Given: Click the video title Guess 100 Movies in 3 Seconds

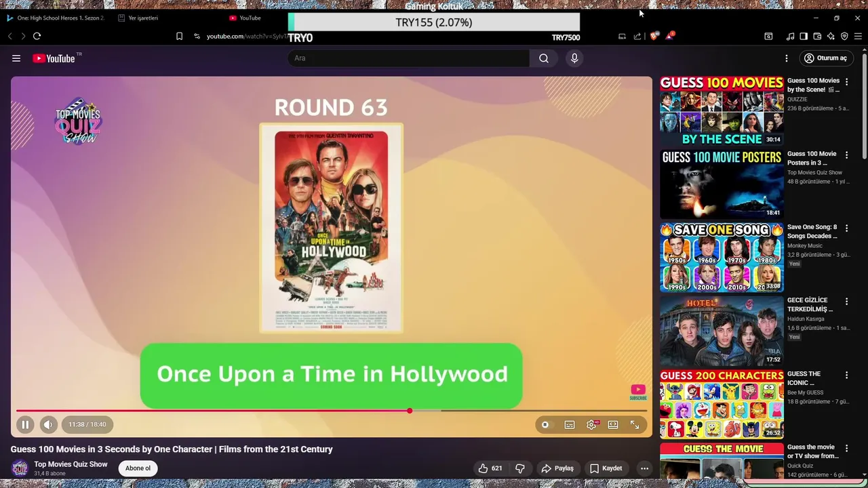Looking at the screenshot, I should tap(172, 449).
